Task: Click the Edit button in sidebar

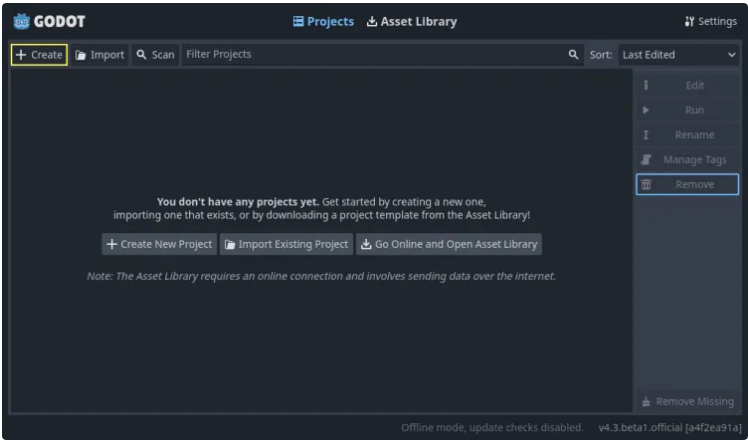Action: 687,85
